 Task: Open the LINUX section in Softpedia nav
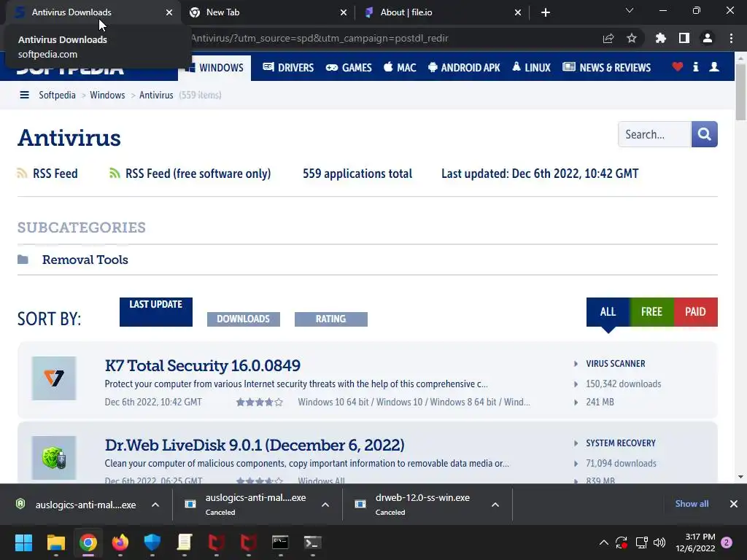point(531,68)
